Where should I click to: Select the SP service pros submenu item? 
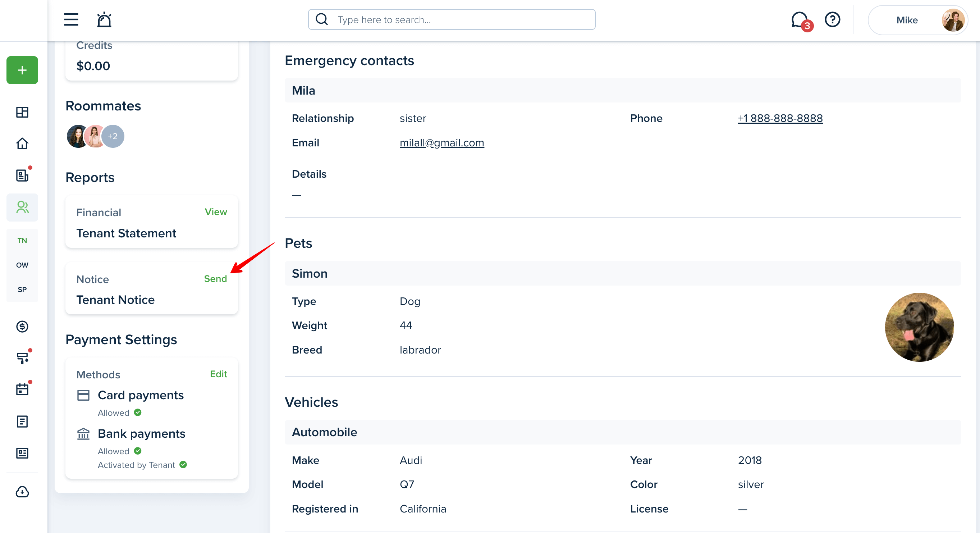(22, 290)
